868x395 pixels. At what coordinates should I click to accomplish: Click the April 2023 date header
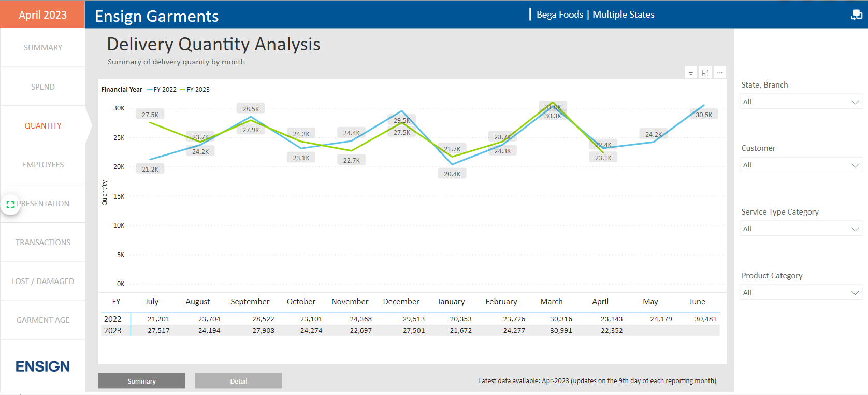coord(42,15)
